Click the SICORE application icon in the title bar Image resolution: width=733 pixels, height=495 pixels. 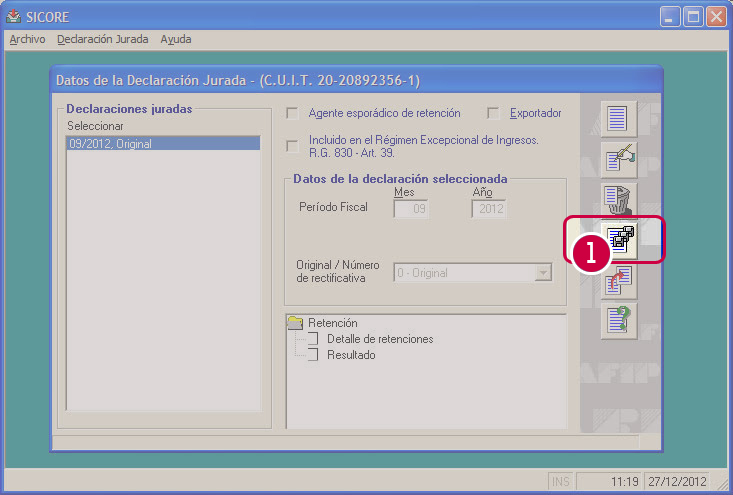point(14,17)
